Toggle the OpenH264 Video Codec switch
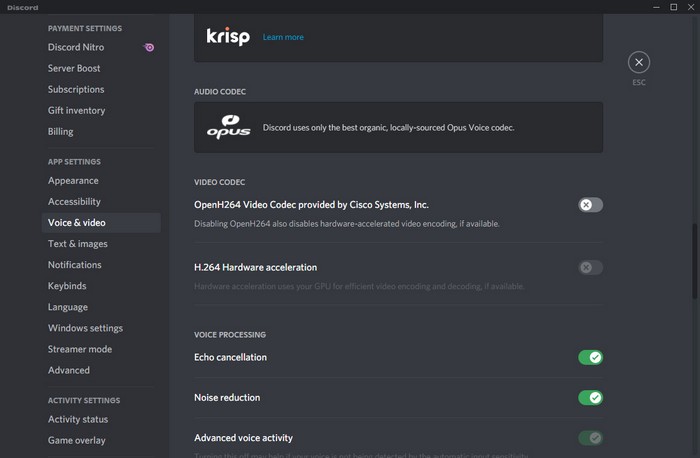 click(x=590, y=205)
